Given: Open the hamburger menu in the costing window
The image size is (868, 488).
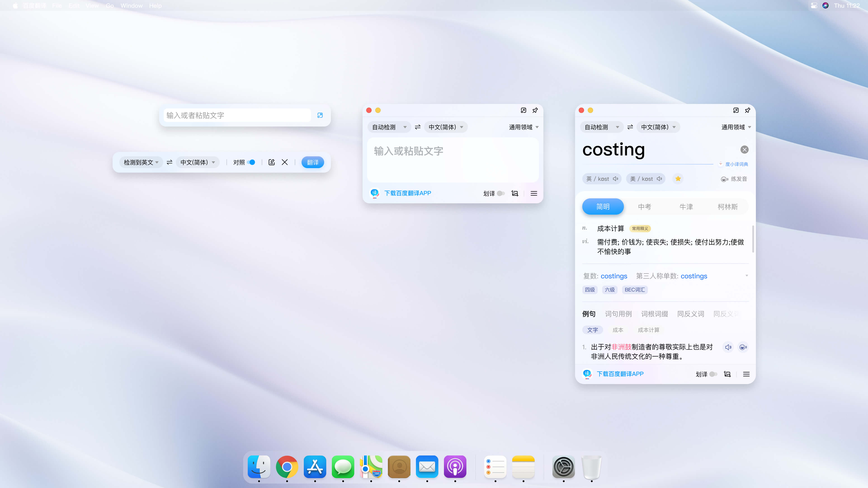Looking at the screenshot, I should click(746, 374).
